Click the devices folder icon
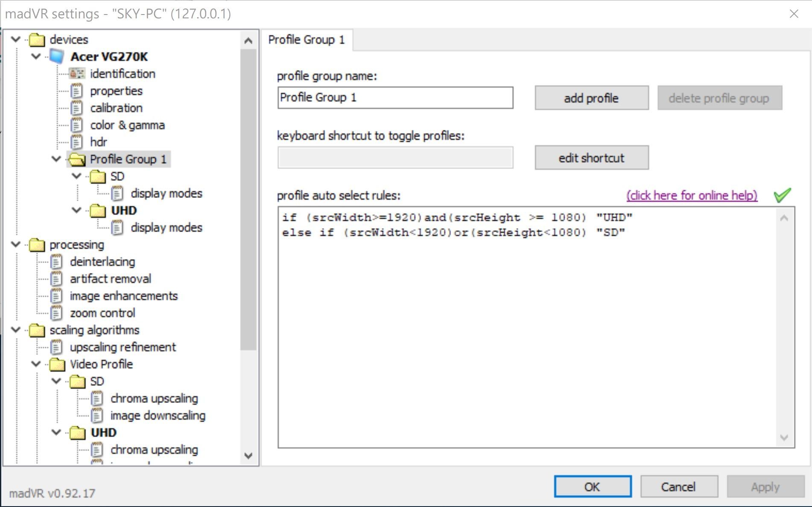Viewport: 812px width, 507px height. pyautogui.click(x=37, y=40)
